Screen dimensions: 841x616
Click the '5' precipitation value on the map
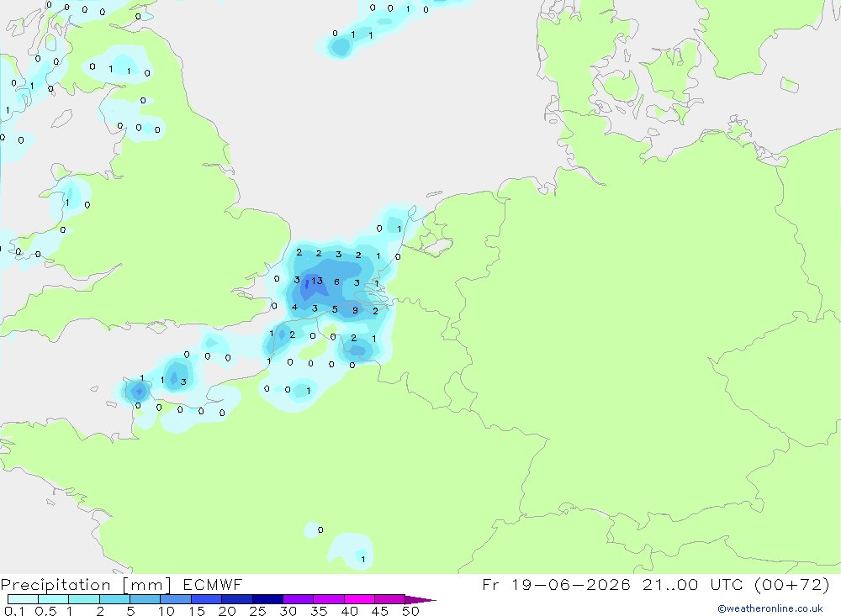(x=335, y=309)
